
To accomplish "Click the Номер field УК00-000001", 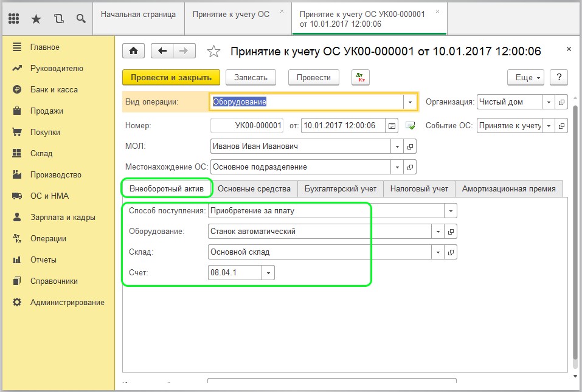I will (x=247, y=126).
